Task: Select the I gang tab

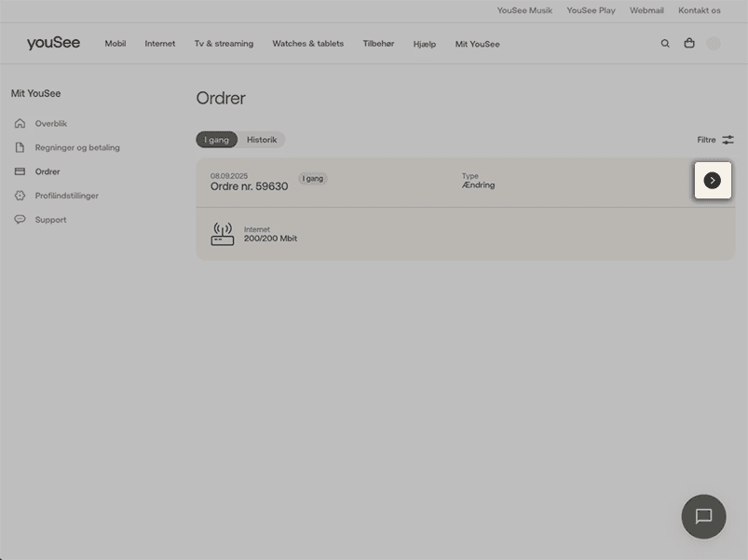Action: point(216,140)
